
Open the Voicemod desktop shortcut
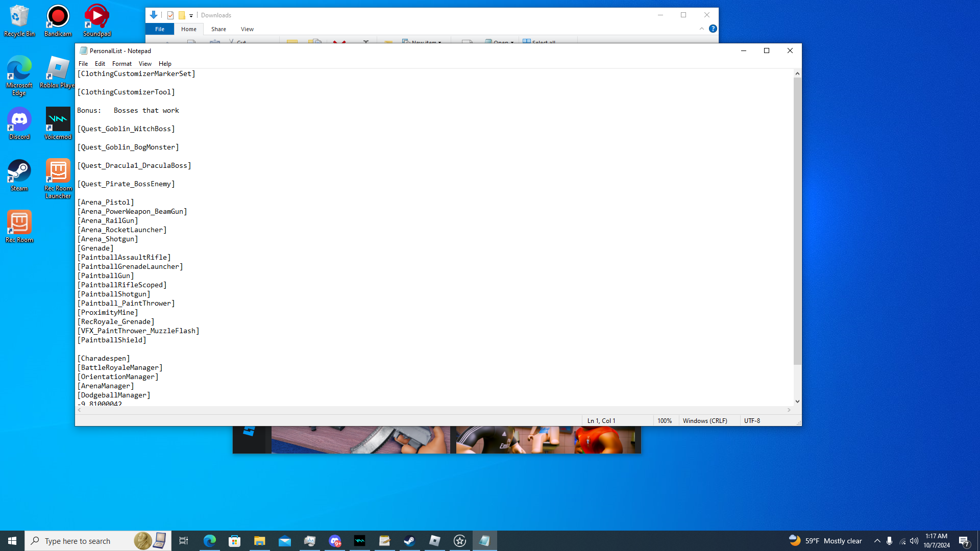(58, 123)
